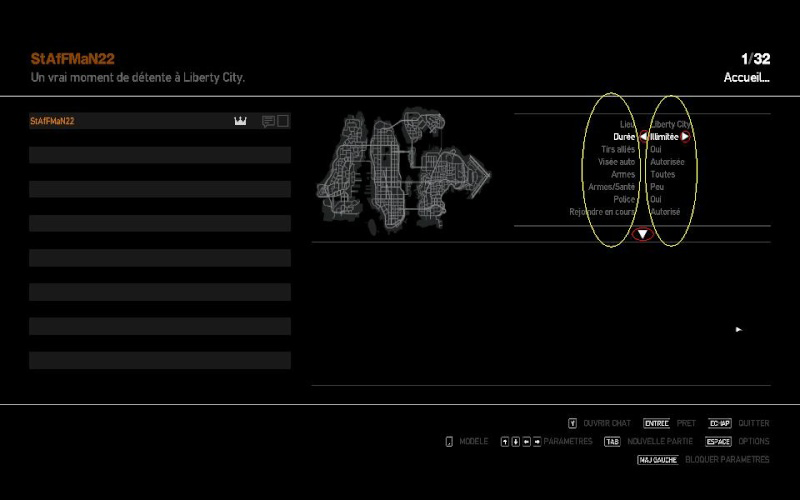Click the Oui value for Tirs alliés
800x500 pixels.
pos(656,149)
